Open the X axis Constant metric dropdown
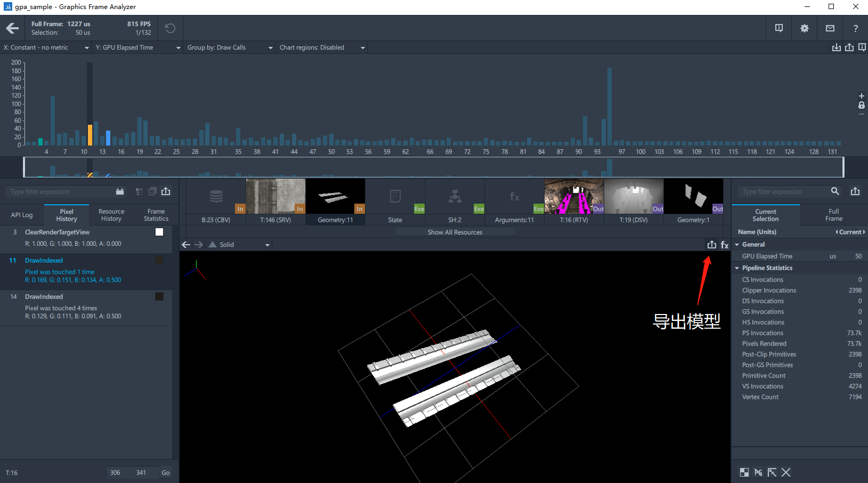 pos(46,47)
